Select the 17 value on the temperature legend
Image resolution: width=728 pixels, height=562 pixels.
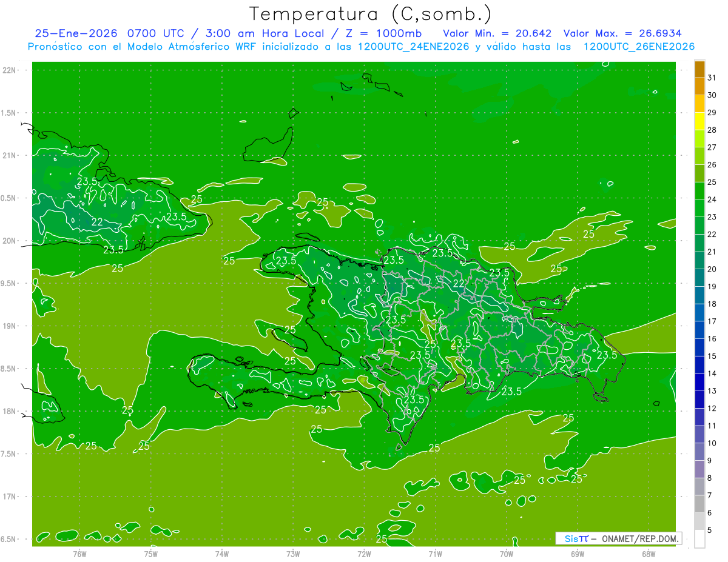click(x=712, y=321)
